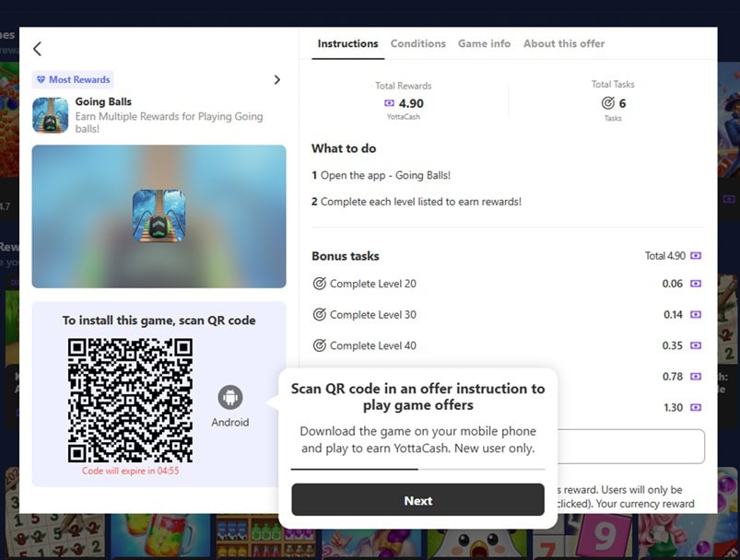This screenshot has height=560, width=740.
Task: Select the 'Bonus tasks' heading
Action: click(346, 256)
